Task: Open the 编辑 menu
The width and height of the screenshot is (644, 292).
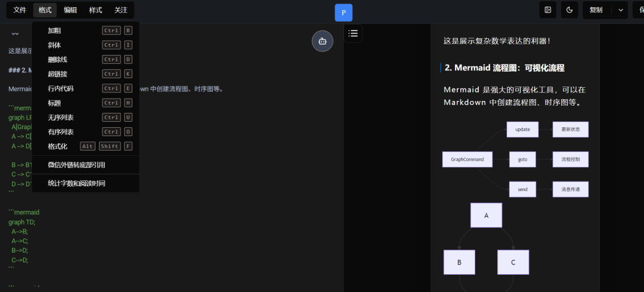Action: point(70,10)
